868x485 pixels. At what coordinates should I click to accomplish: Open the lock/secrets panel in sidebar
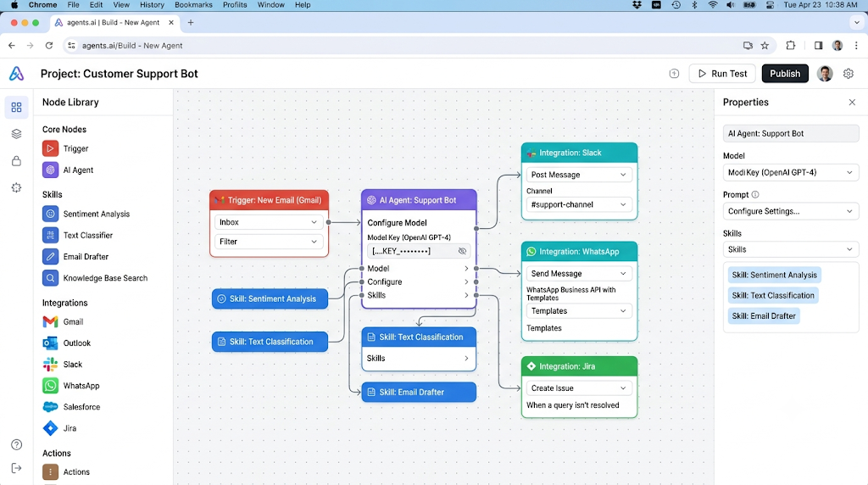(x=17, y=161)
